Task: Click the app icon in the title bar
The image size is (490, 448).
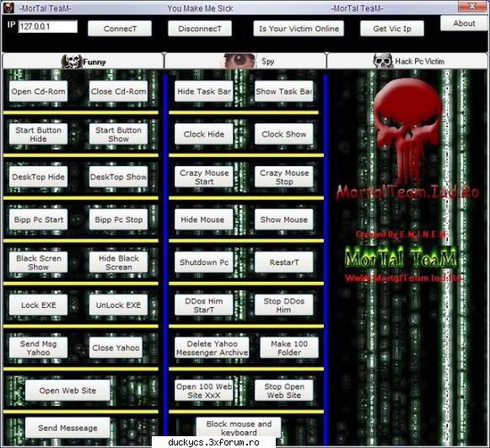Action: pyautogui.click(x=8, y=8)
